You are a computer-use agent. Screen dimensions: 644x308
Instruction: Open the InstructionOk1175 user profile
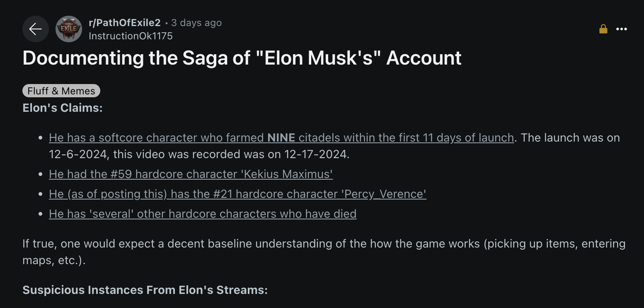point(131,36)
